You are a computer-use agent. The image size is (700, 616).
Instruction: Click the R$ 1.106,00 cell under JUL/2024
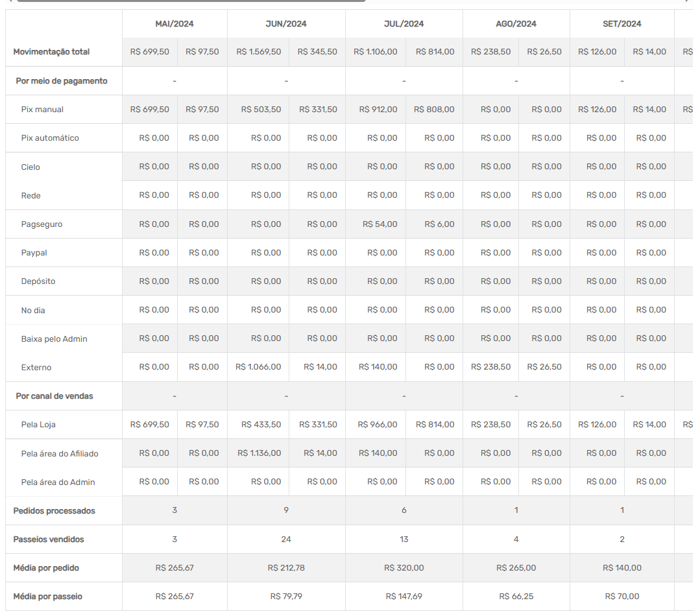[376, 52]
